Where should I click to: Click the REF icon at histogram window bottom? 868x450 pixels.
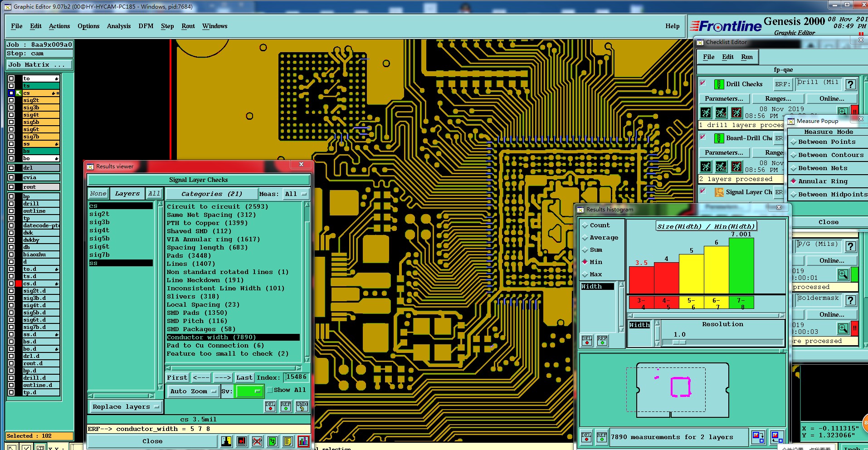602,437
